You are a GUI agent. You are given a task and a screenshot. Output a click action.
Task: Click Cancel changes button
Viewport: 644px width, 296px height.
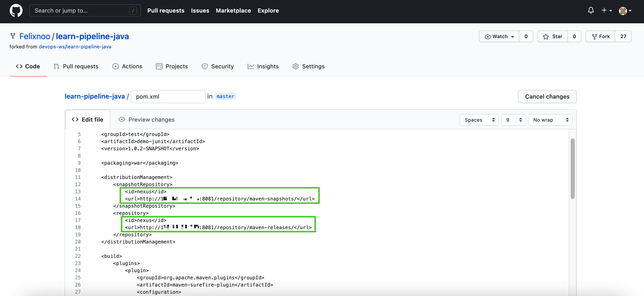pos(547,97)
